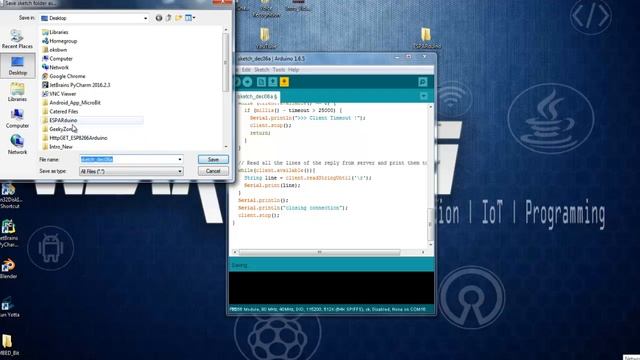Screen dimensions: 640x360
Task: Open the View Menu icon in save dialog
Action: [190, 18]
